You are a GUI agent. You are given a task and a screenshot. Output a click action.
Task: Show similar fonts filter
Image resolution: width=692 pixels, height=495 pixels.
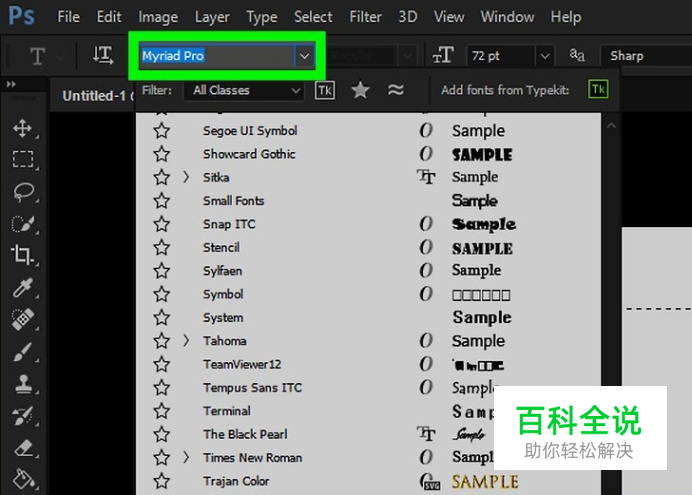(x=395, y=90)
